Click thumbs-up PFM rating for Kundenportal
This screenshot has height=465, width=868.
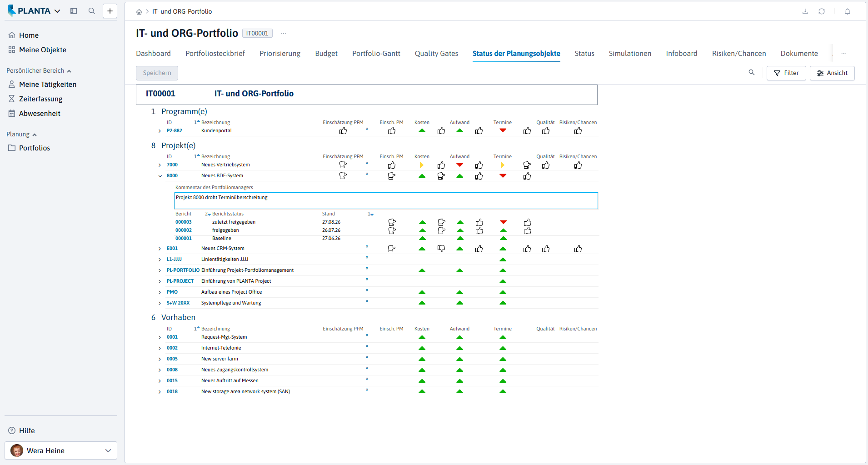pos(343,131)
